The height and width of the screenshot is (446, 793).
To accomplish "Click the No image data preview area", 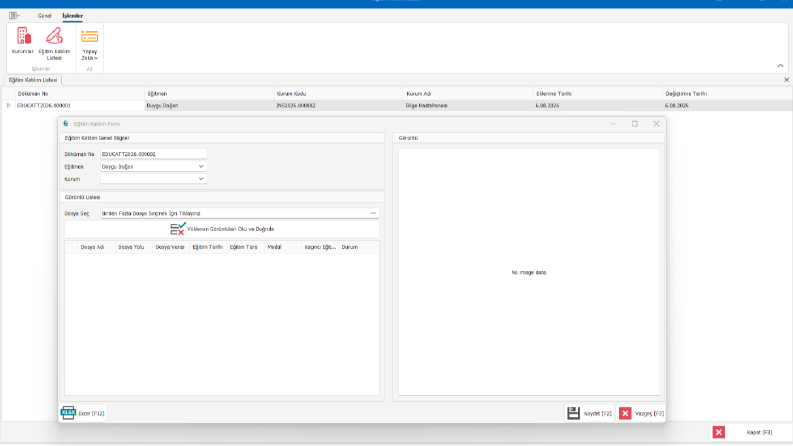I will coord(528,272).
